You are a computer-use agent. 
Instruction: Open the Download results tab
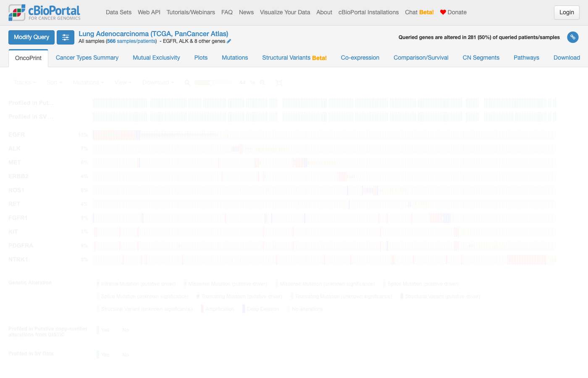point(567,58)
